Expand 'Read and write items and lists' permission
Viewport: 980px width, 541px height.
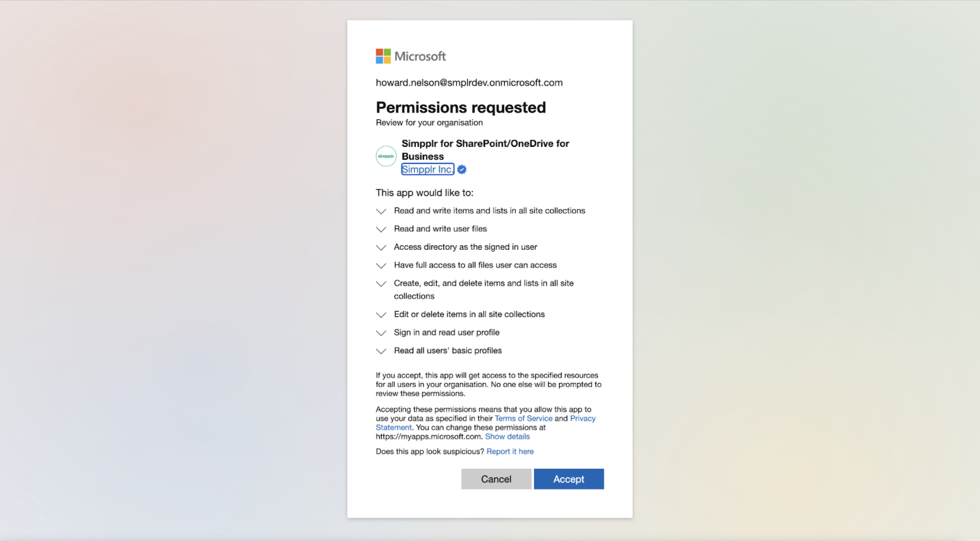pyautogui.click(x=381, y=211)
